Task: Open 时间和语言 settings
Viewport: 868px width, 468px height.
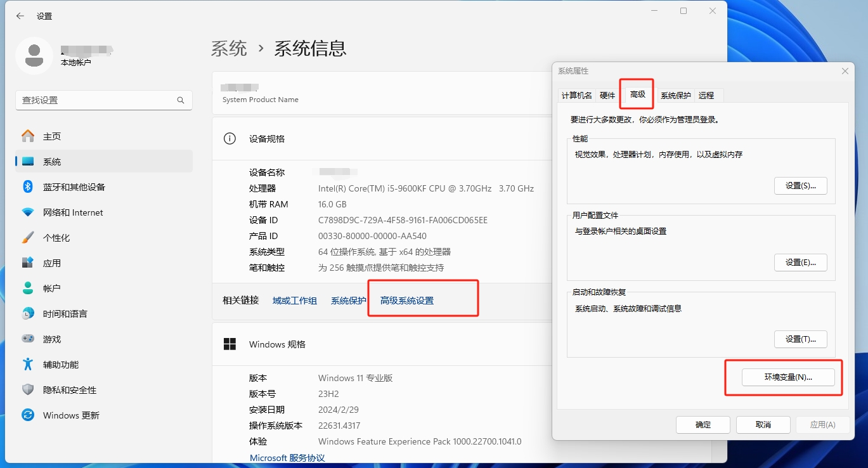Action: pyautogui.click(x=104, y=314)
